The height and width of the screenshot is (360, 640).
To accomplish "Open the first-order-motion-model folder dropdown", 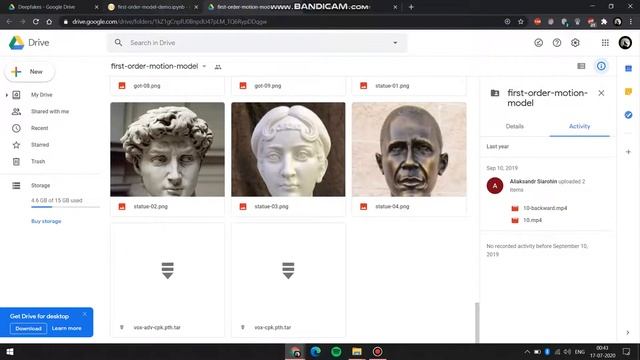I will (204, 66).
